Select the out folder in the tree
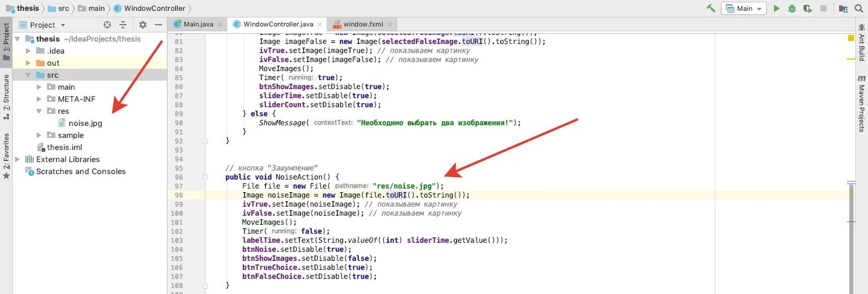This screenshot has width=868, height=294. click(x=53, y=63)
